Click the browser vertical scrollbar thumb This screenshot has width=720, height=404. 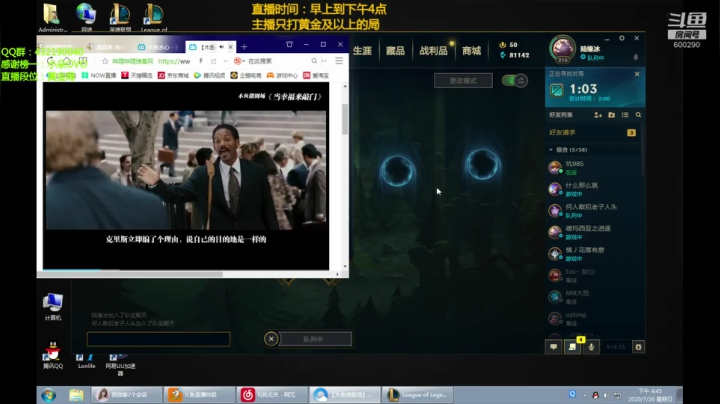[x=345, y=119]
